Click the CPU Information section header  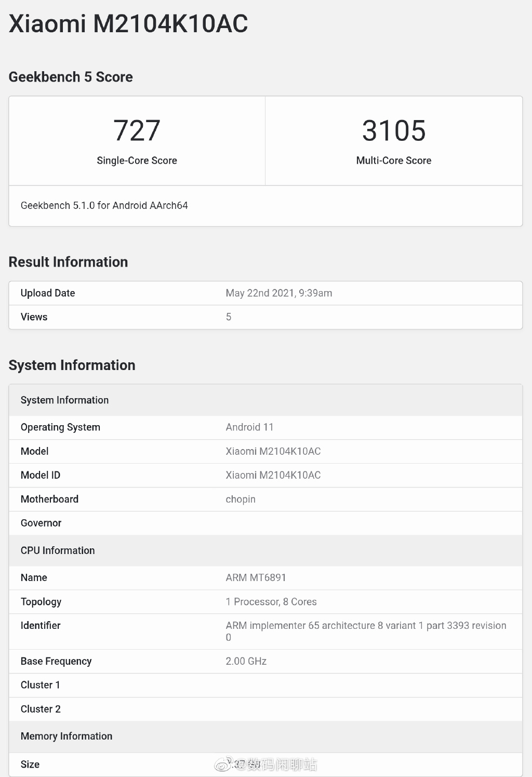58,550
